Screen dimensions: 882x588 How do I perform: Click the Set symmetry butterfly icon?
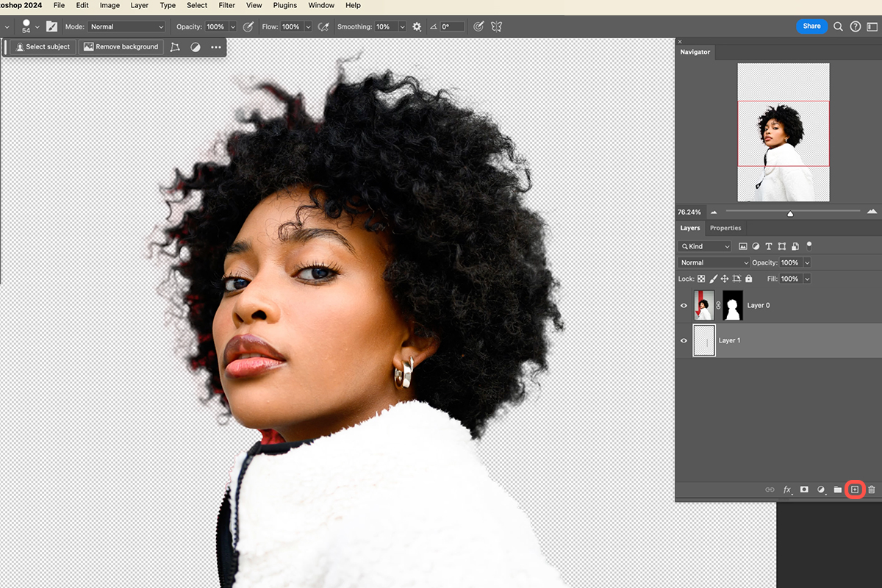coord(496,26)
